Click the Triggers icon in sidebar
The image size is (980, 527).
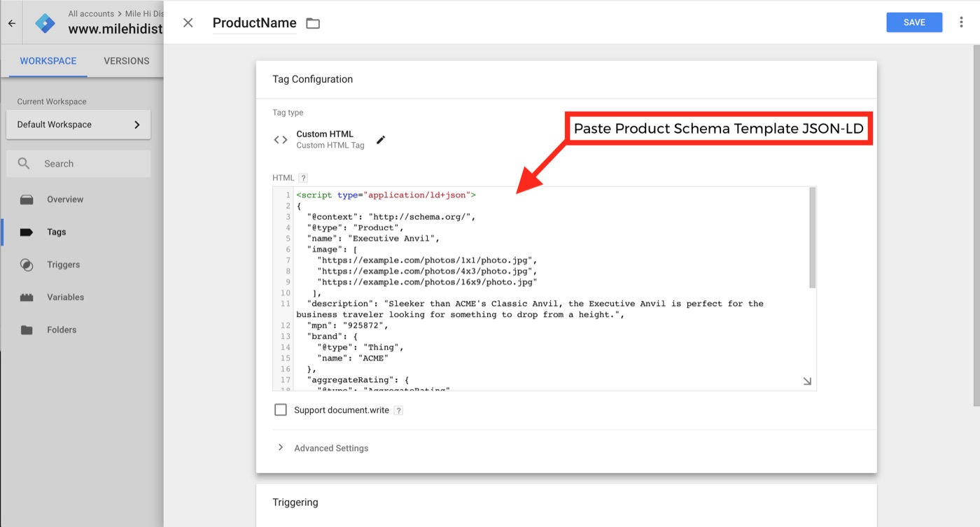pos(27,265)
